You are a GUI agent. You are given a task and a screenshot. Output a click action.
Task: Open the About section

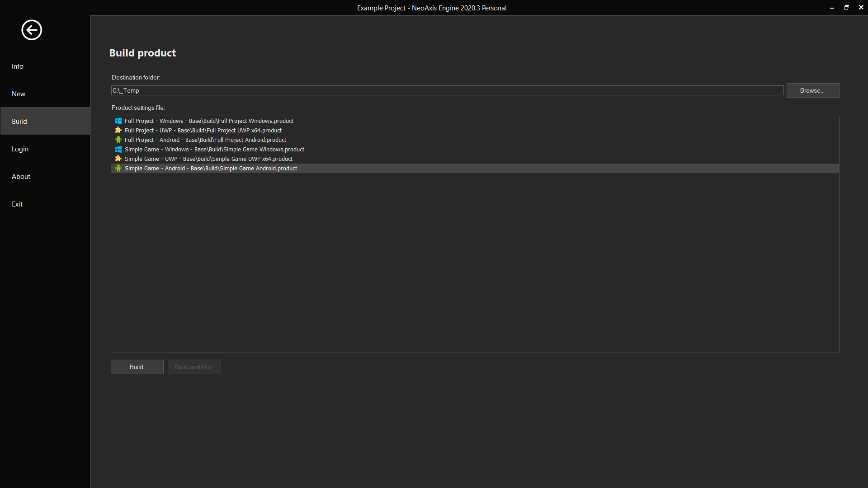point(21,177)
